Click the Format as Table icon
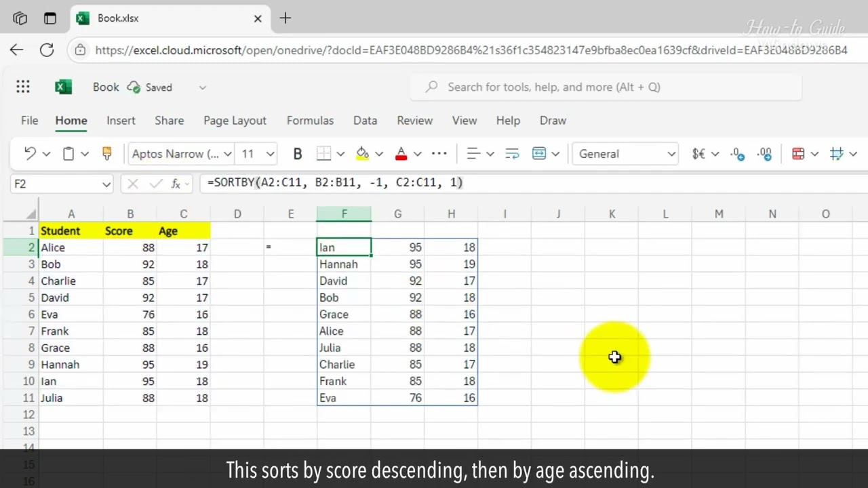This screenshot has height=488, width=868. [837, 154]
